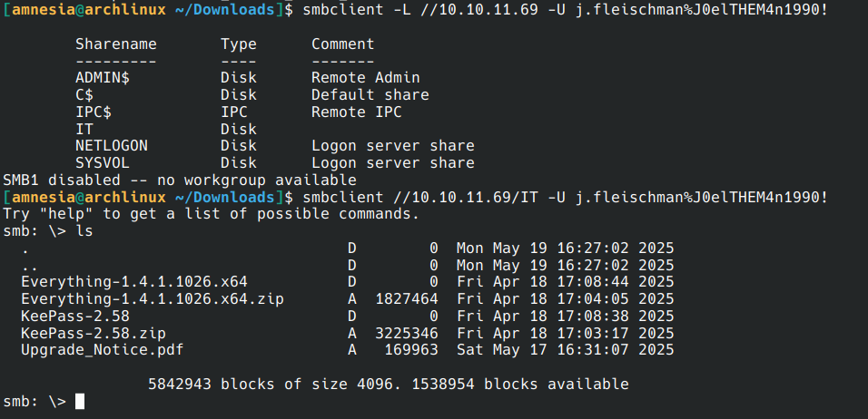Click the 169963 file size value
The width and height of the screenshot is (868, 419).
tap(411, 349)
